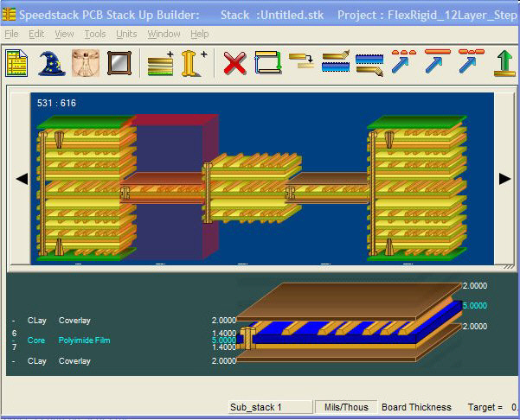Open the Window menu
This screenshot has width=520, height=420.
tap(164, 34)
